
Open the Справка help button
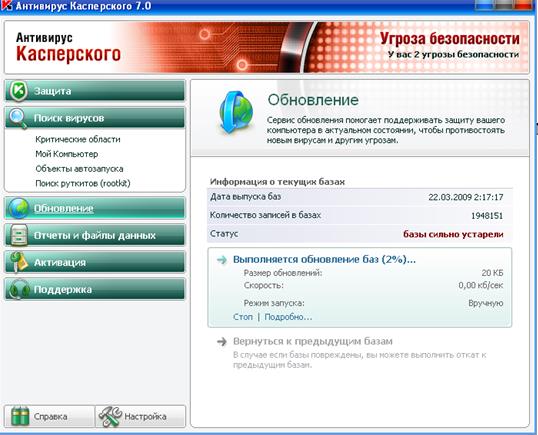49,416
